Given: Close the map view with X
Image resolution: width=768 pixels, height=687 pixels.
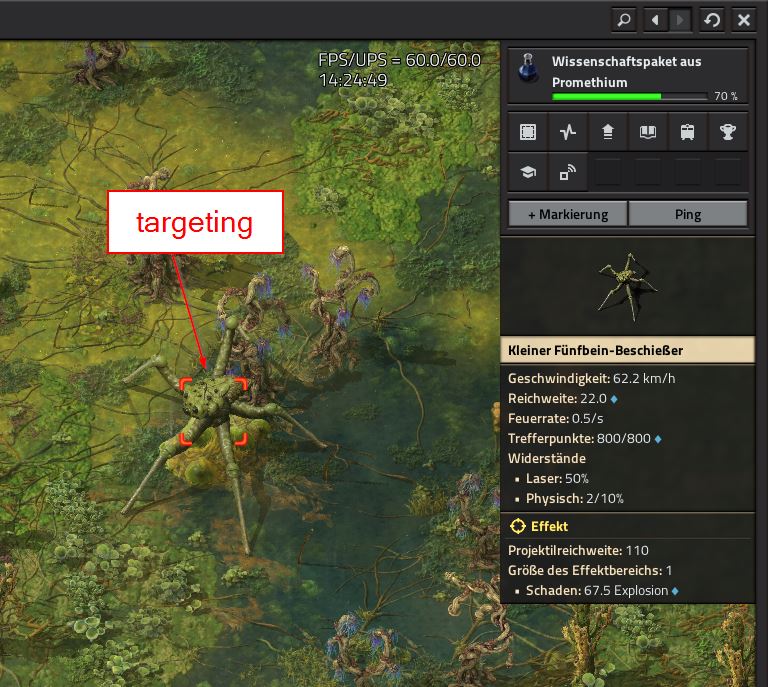Looking at the screenshot, I should (x=744, y=20).
